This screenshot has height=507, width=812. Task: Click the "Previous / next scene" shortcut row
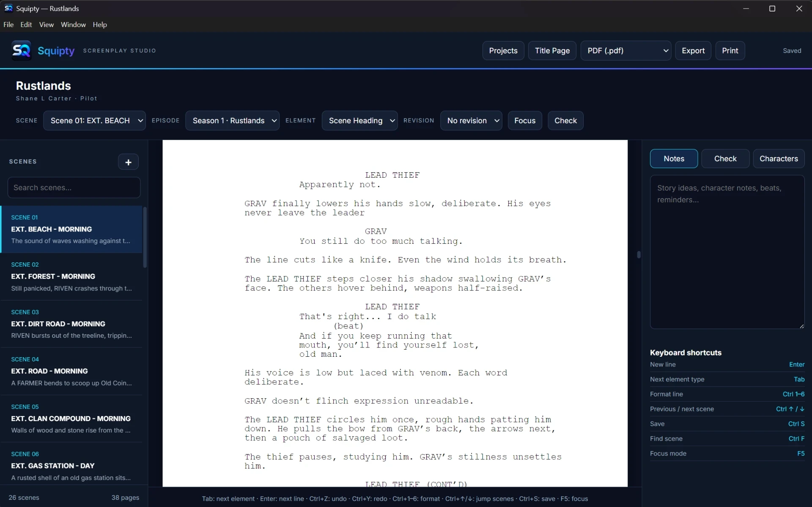[727, 409]
